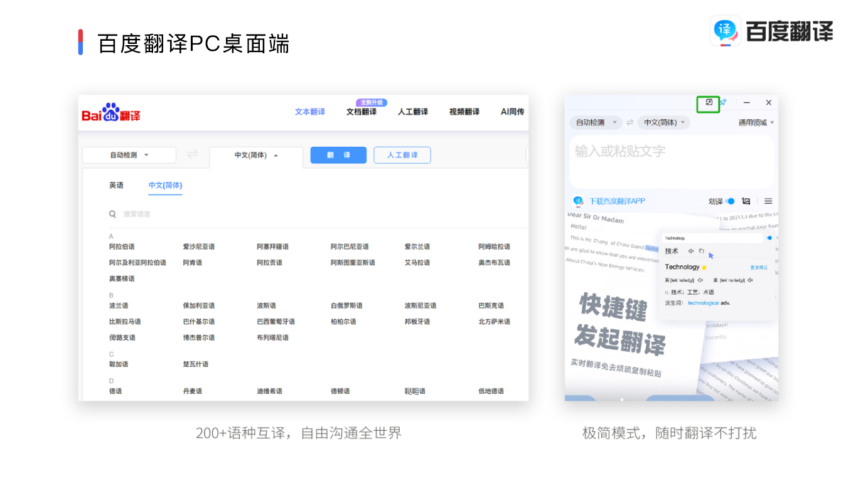The height and width of the screenshot is (486, 868).
Task: Click the magnifier icon beside 搜索语言
Action: point(112,214)
